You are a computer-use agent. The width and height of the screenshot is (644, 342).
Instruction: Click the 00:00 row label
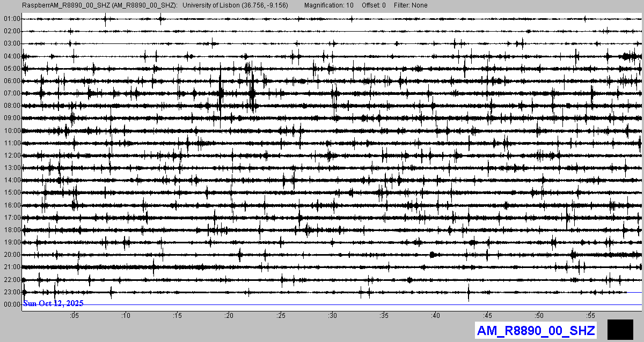pos(11,304)
